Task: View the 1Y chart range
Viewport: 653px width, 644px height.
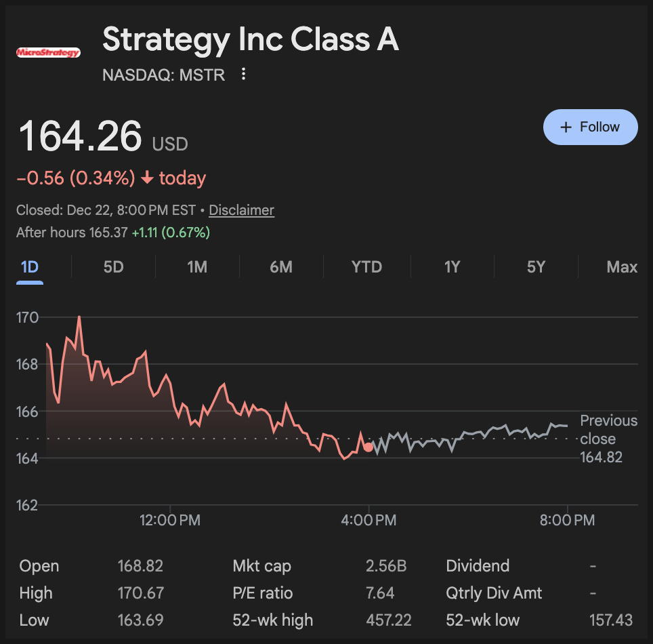Action: [x=452, y=267]
